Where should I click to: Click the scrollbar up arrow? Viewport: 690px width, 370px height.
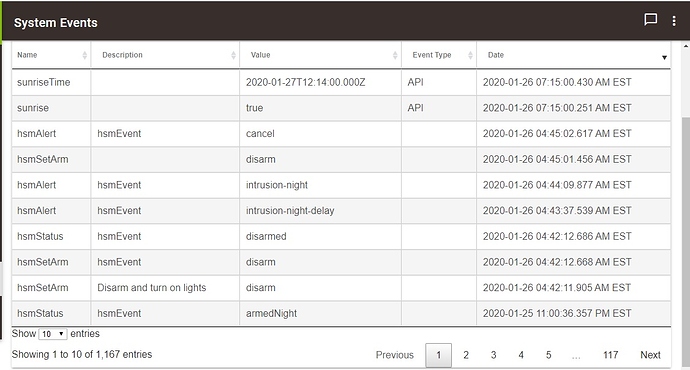click(686, 45)
